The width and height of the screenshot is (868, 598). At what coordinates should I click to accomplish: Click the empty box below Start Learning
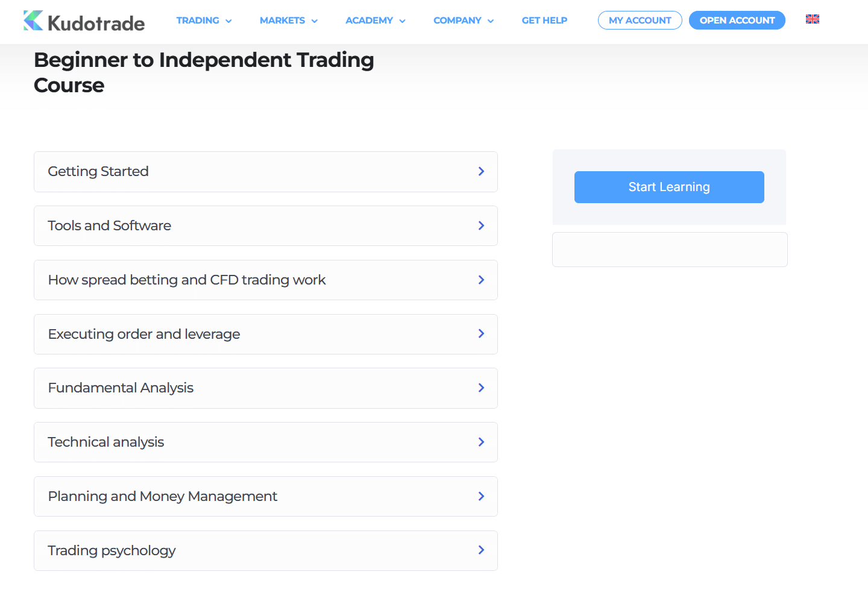pyautogui.click(x=670, y=250)
